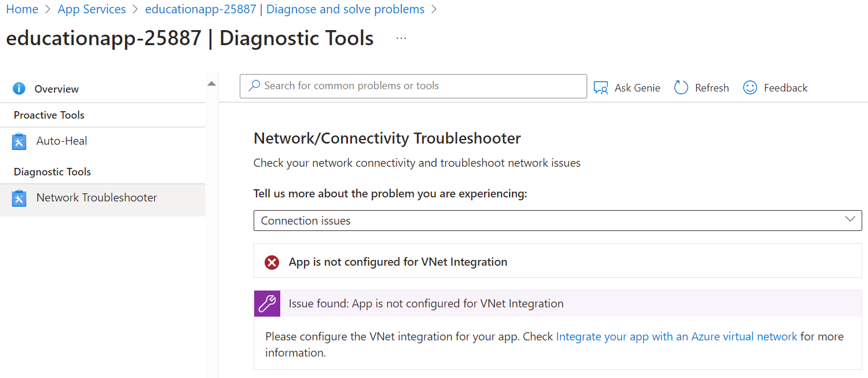Open the ellipsis more options menu
868x378 pixels.
[x=401, y=39]
